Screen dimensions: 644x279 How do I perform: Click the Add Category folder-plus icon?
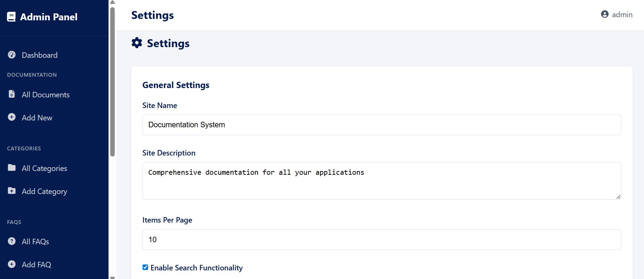12,191
